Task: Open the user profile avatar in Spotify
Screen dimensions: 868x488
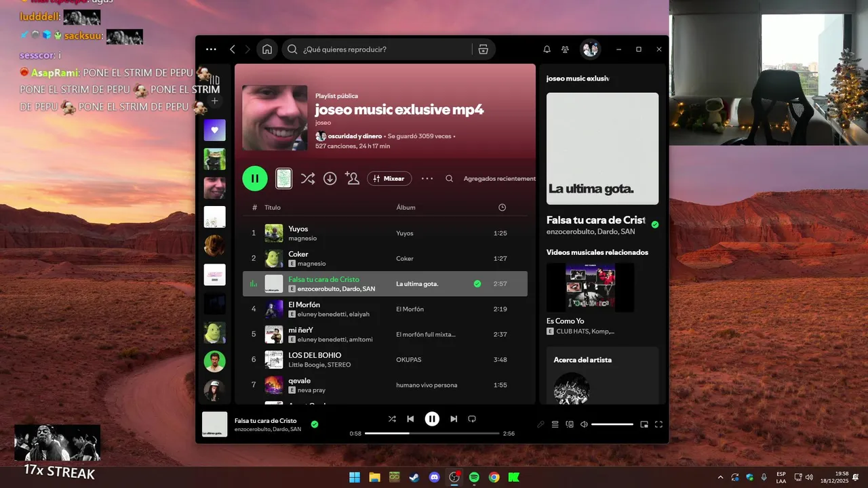Action: pyautogui.click(x=590, y=49)
